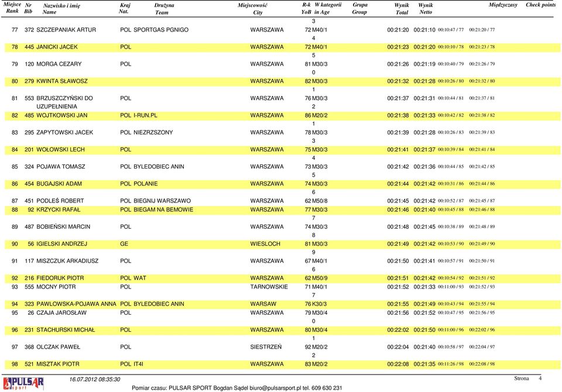Viewport: 562px width, 392px height.
Task: Select the Wynik Total column header
Action: (402, 9)
